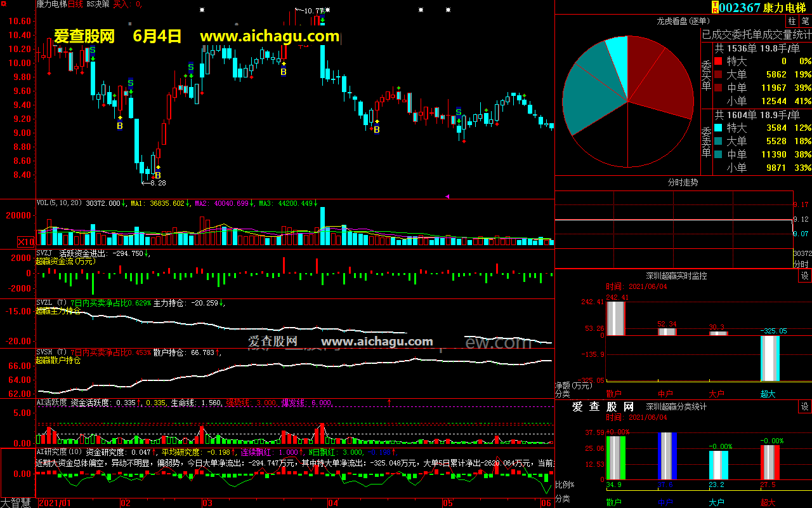Click the 10.60 price axis value
This screenshot has height=508, width=812.
pyautogui.click(x=19, y=21)
